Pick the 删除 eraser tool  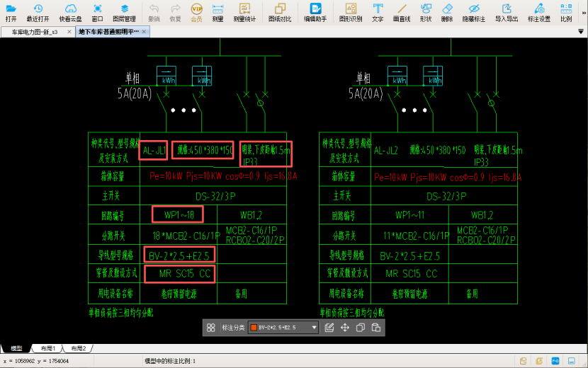447,12
